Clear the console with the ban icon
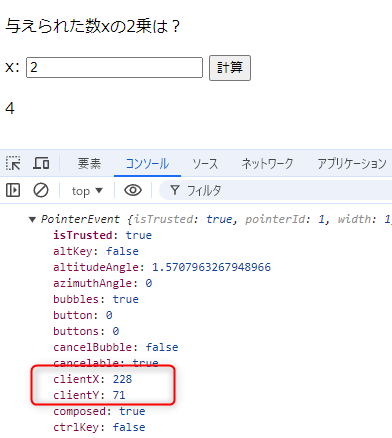Viewport: 392px width, 438px height. 41,190
